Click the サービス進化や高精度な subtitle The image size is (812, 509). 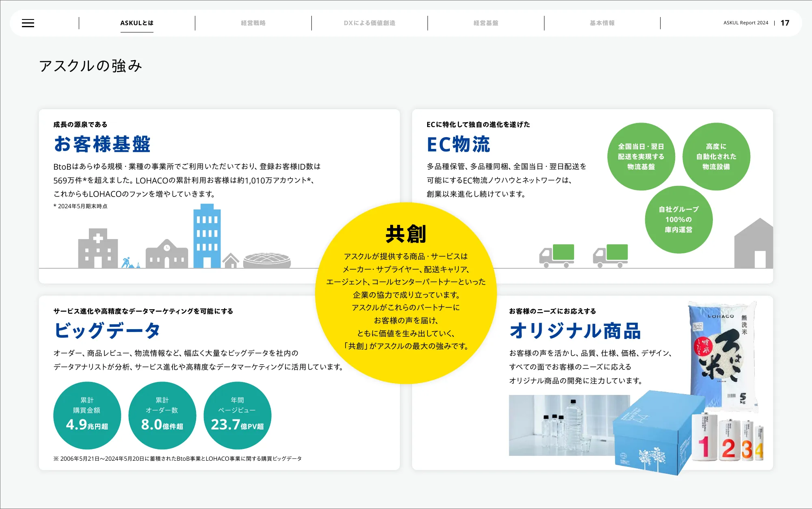point(143,311)
